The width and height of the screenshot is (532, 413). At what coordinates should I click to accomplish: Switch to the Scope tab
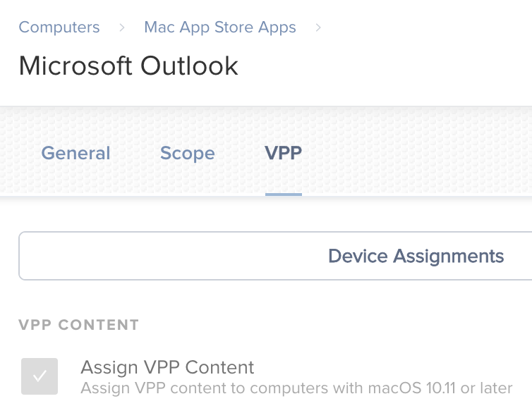pos(187,153)
